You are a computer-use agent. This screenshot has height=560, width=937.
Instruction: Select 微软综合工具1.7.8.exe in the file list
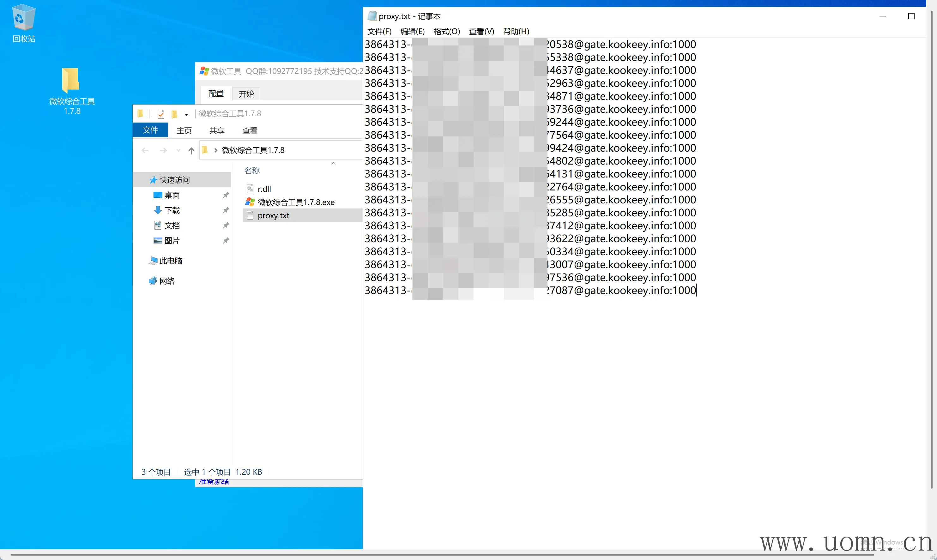click(295, 202)
